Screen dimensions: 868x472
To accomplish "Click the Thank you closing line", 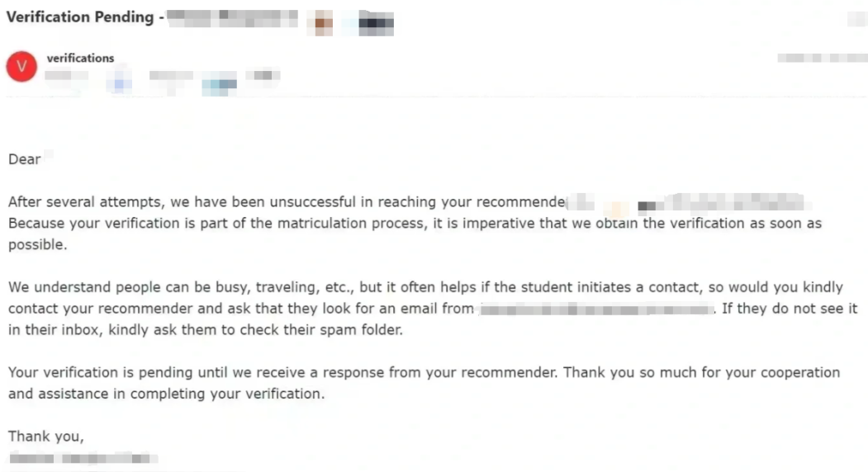I will pyautogui.click(x=46, y=437).
